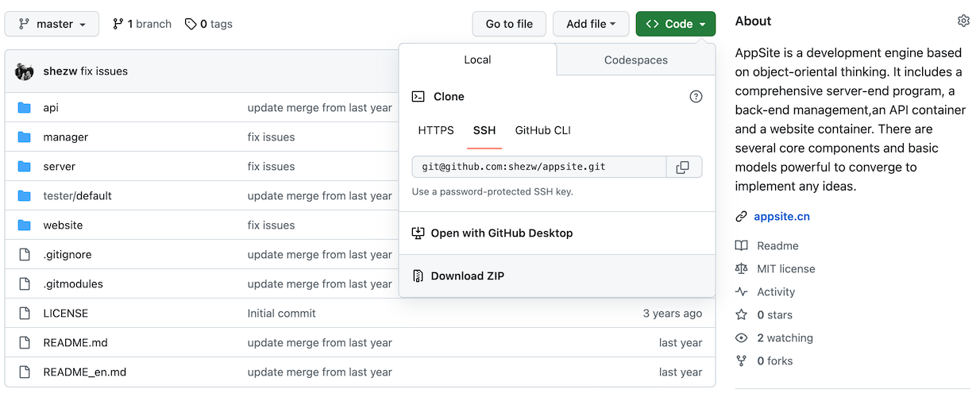Open the LICENSE file
The width and height of the screenshot is (980, 393).
coord(65,314)
